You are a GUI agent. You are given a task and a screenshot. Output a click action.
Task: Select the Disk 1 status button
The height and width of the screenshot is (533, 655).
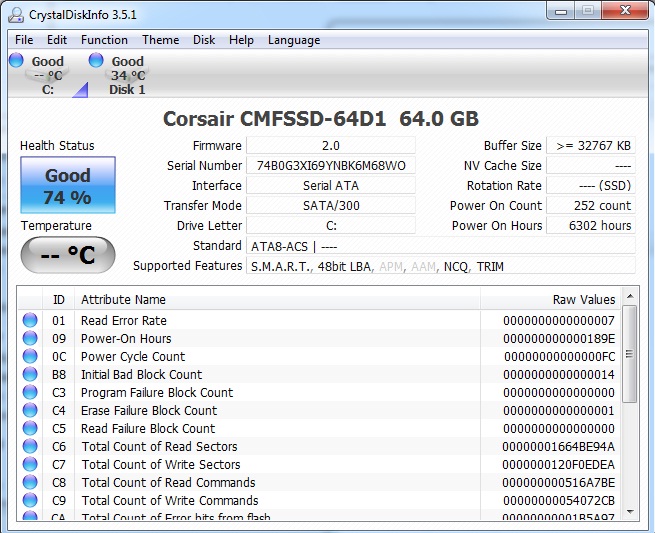127,75
